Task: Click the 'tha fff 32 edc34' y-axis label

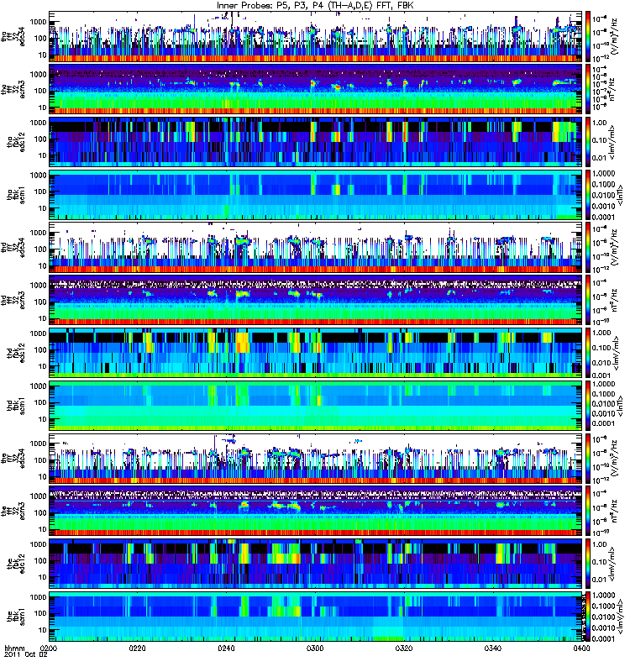Action: [x=13, y=37]
